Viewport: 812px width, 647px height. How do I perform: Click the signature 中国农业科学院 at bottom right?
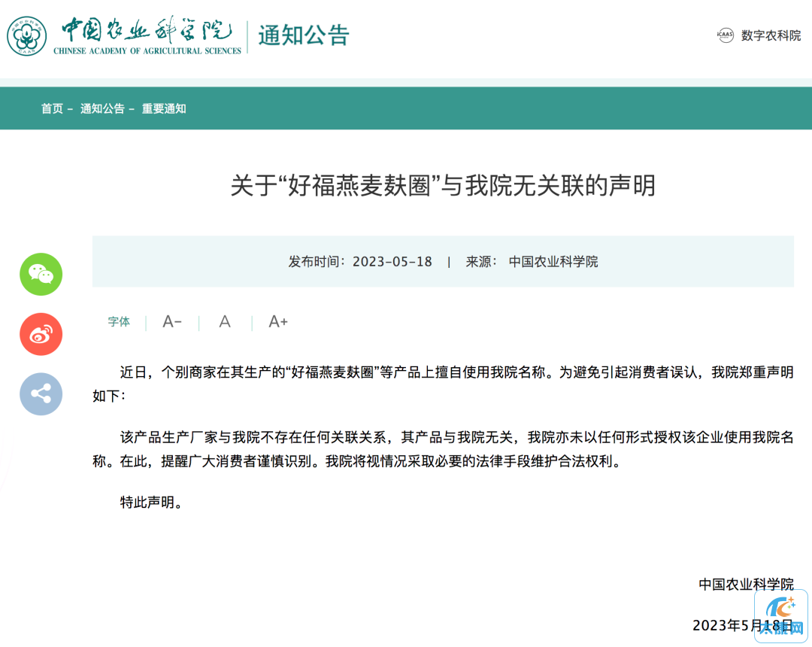coord(746,585)
